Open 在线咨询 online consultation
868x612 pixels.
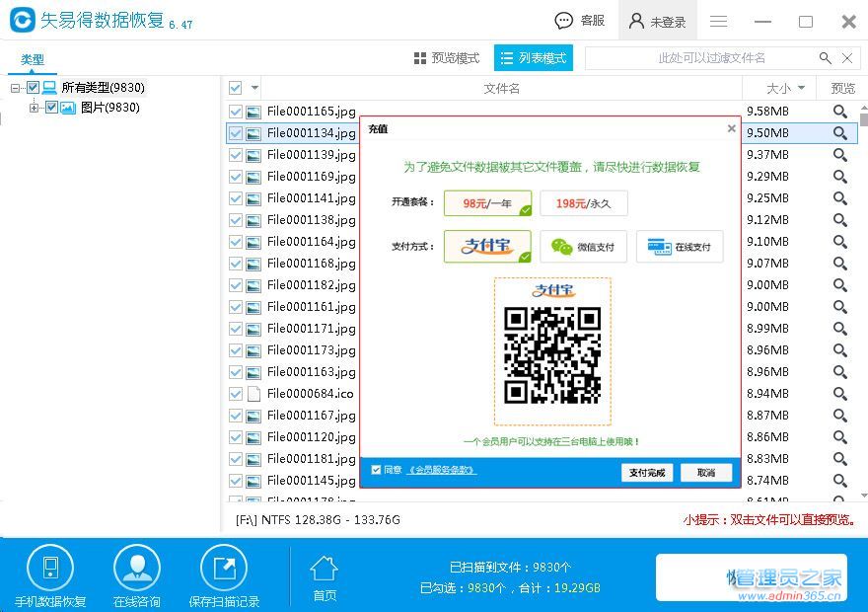click(x=137, y=576)
